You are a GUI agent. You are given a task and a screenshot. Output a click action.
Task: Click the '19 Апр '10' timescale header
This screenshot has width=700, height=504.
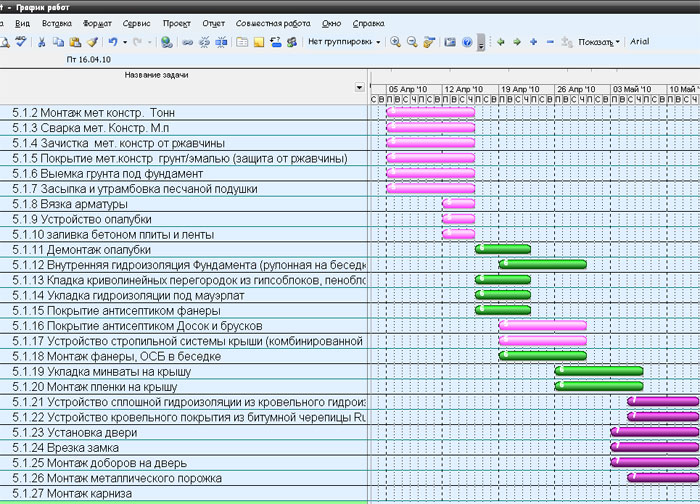tap(526, 89)
